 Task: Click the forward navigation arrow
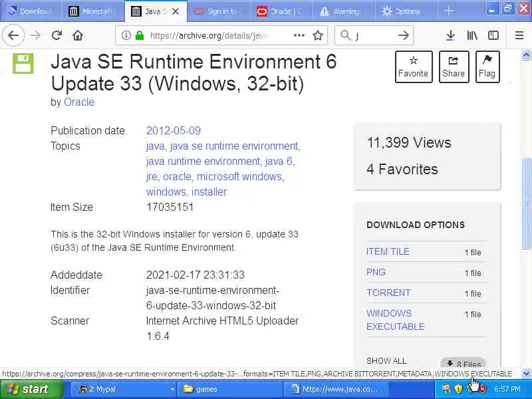35,35
